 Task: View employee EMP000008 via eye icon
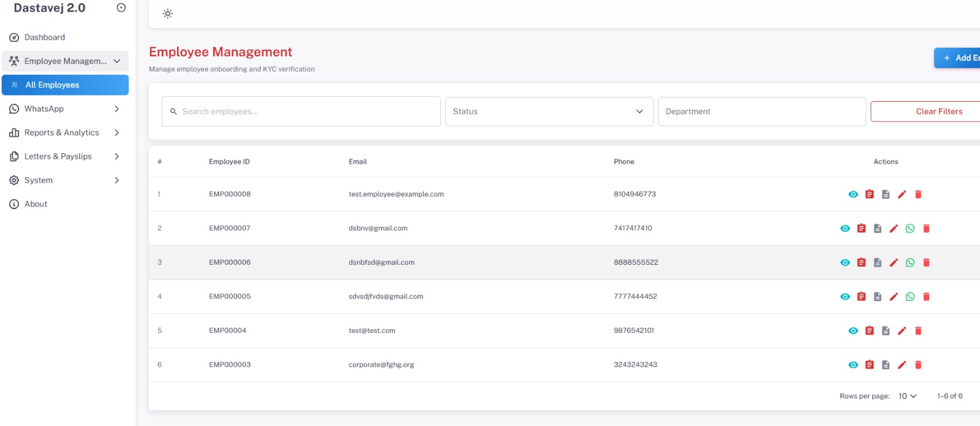[x=853, y=194]
